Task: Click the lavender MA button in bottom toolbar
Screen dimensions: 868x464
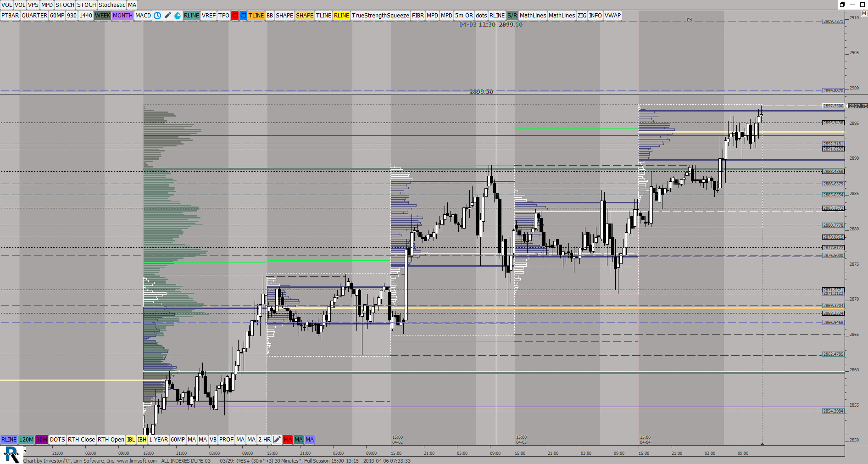Action: (x=310, y=440)
